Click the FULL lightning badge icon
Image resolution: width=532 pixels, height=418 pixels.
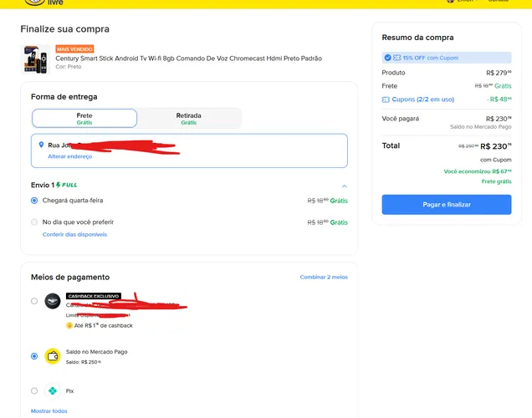click(x=67, y=185)
